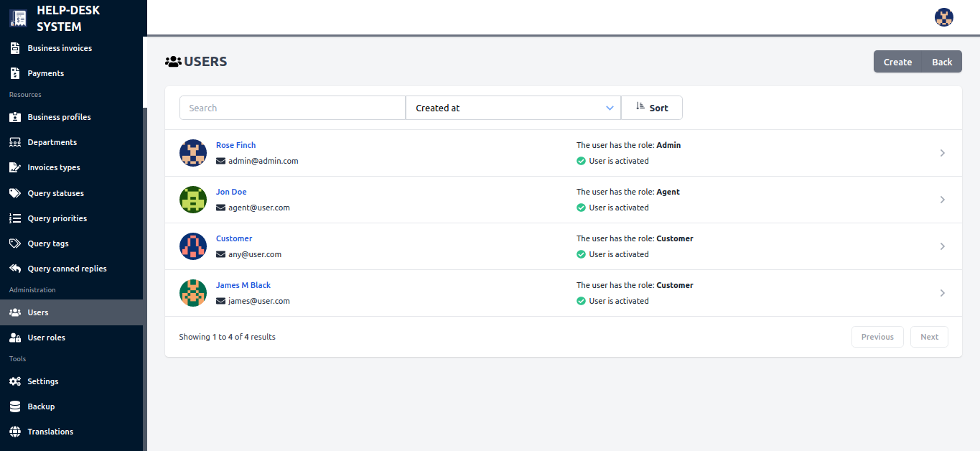Open Departments via its sidebar icon
Image resolution: width=980 pixels, height=451 pixels.
[14, 142]
